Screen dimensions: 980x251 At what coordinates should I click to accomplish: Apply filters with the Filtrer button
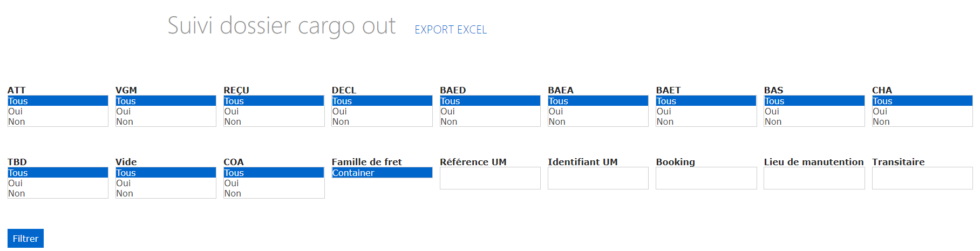point(25,239)
